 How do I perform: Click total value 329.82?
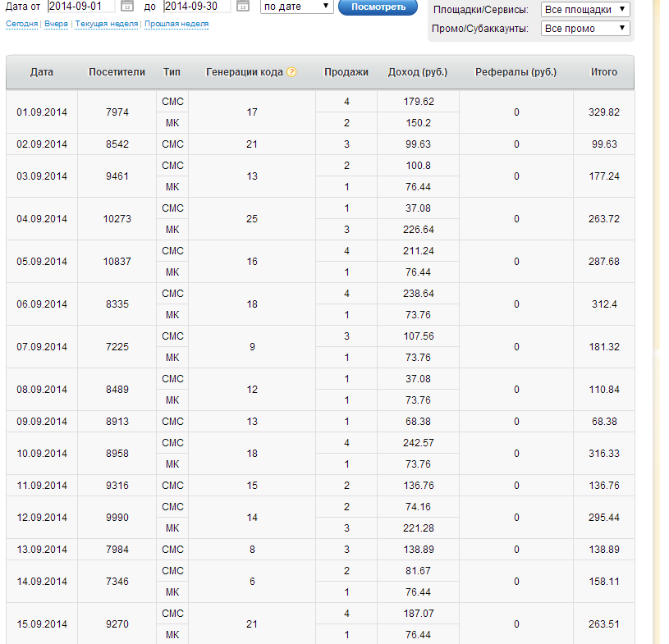click(604, 112)
